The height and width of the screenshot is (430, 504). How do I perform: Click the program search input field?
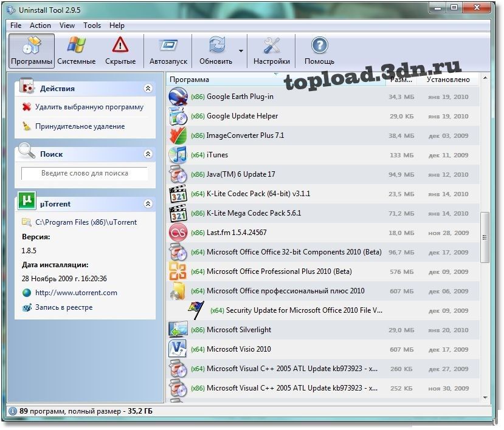85,174
